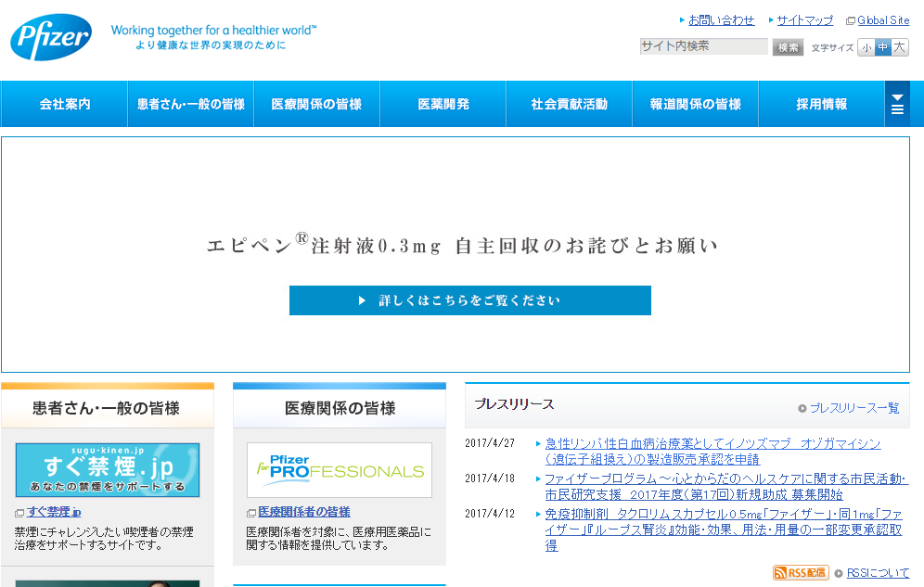Open the hamburger menu in navigation bar
This screenshot has width=924, height=587.
click(897, 104)
